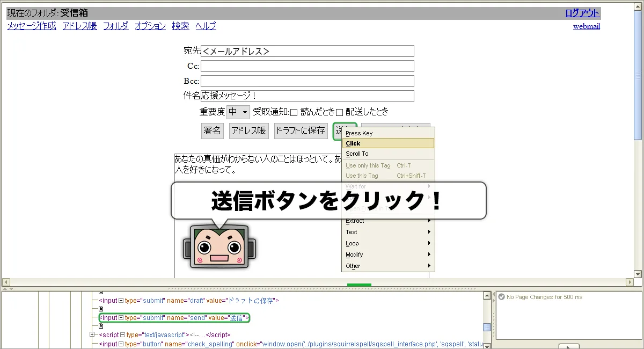This screenshot has width=644, height=349.
Task: Open the Test submenu
Action: point(388,232)
